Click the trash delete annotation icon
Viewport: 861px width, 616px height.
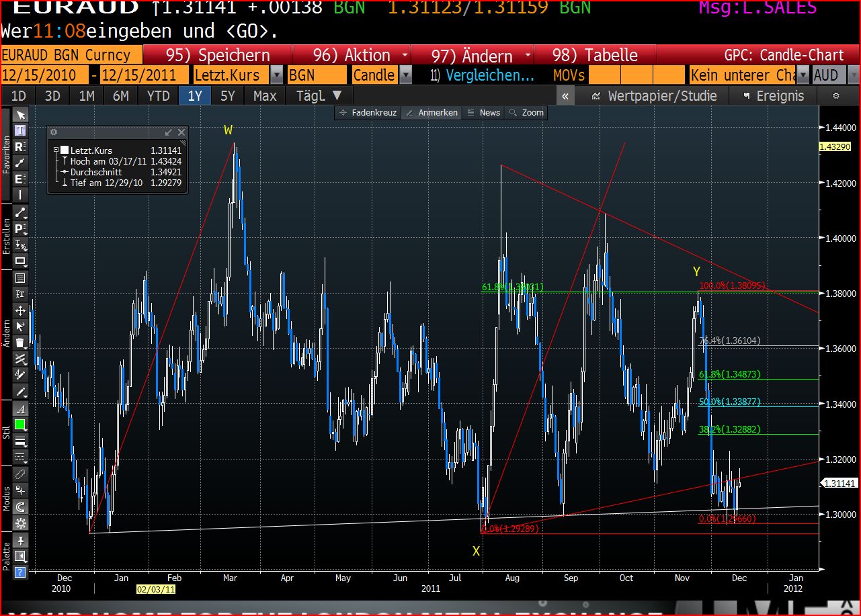pos(20,343)
